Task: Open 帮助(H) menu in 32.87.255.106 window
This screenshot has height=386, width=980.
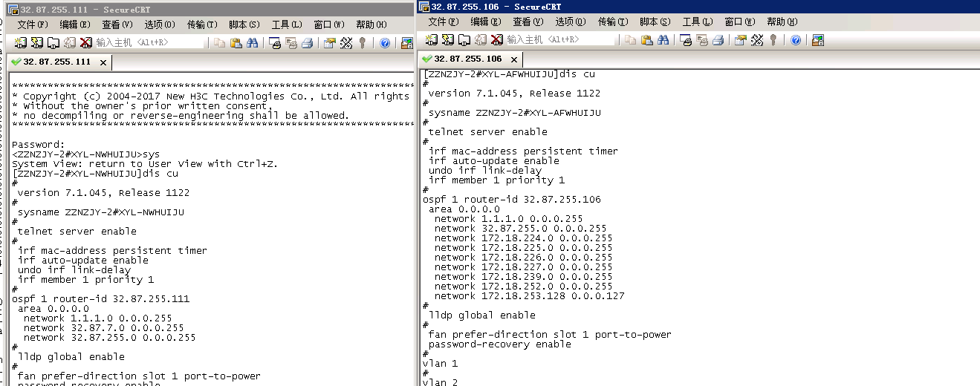Action: pyautogui.click(x=782, y=22)
